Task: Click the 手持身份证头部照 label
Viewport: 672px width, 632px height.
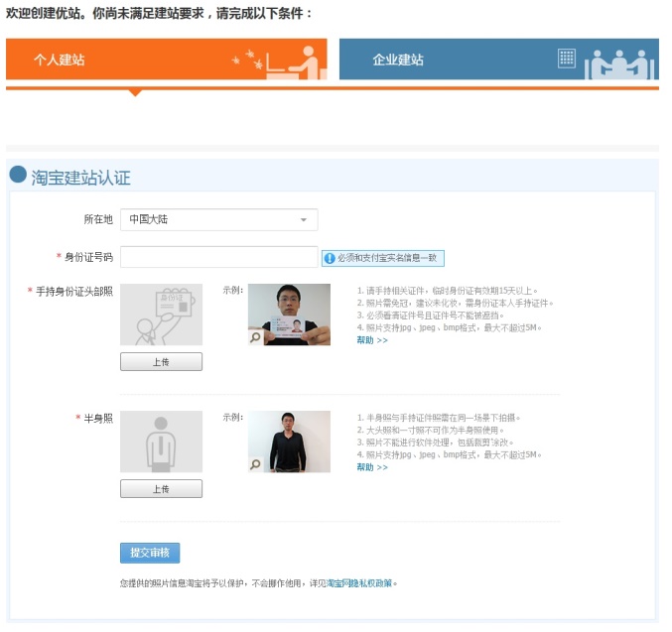Action: click(x=74, y=292)
